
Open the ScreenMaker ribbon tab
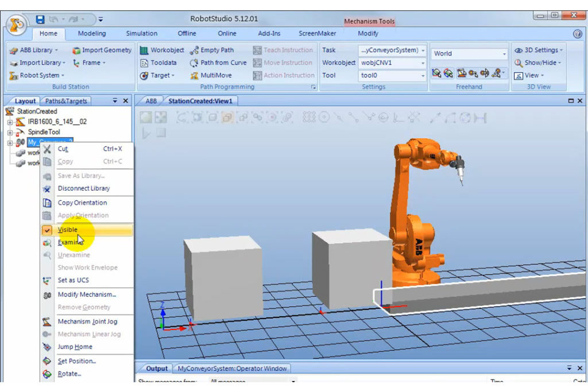317,34
